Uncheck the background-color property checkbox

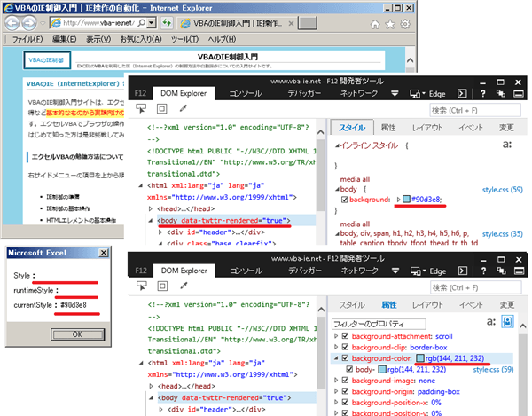[x=346, y=358]
